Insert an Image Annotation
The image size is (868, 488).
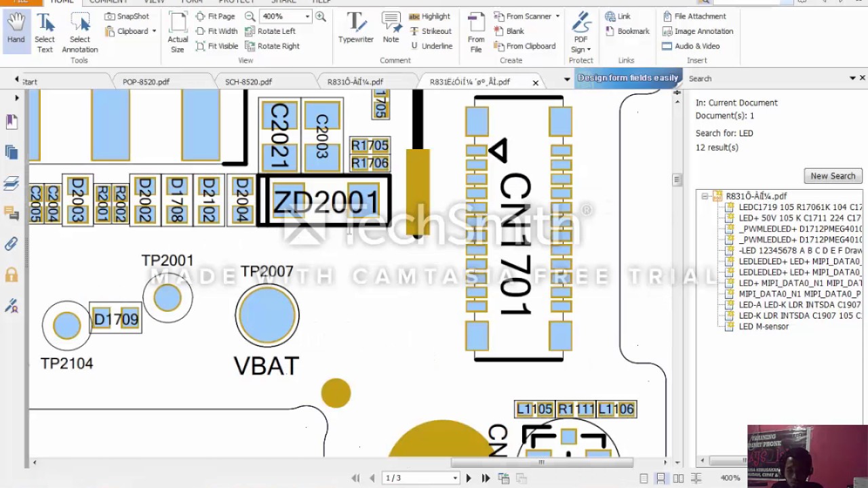(698, 31)
